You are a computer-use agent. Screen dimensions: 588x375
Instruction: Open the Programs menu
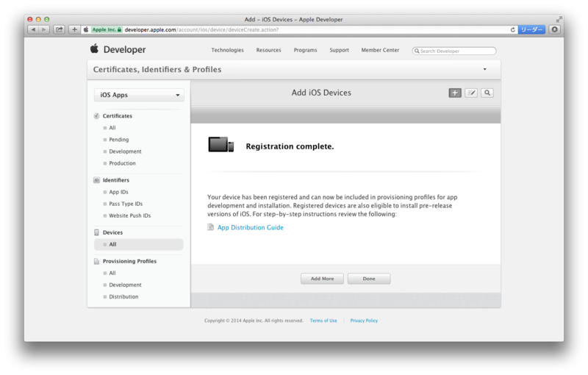305,50
